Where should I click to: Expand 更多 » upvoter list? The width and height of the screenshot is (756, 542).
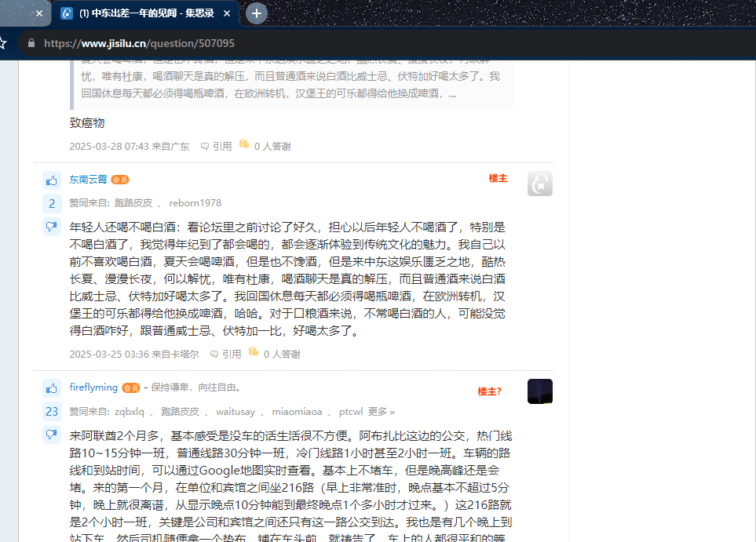pyautogui.click(x=382, y=412)
